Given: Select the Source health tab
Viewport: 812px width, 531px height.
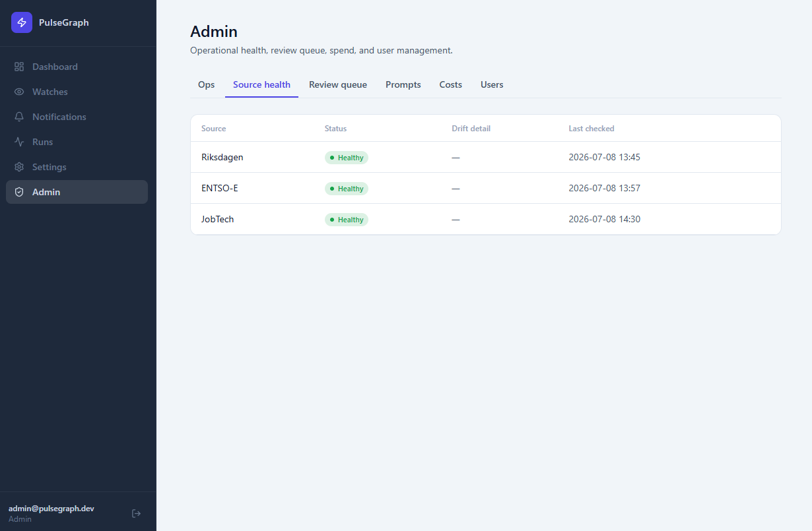Looking at the screenshot, I should (x=261, y=84).
